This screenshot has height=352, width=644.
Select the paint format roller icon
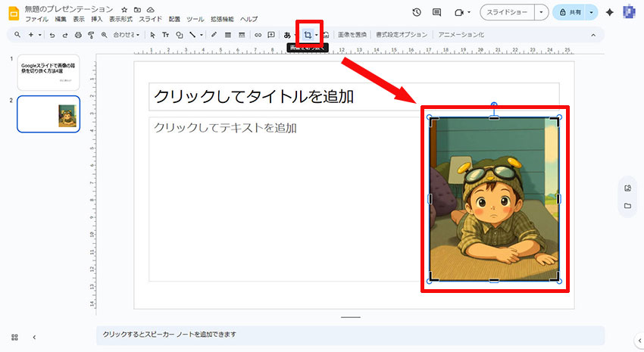tap(90, 35)
